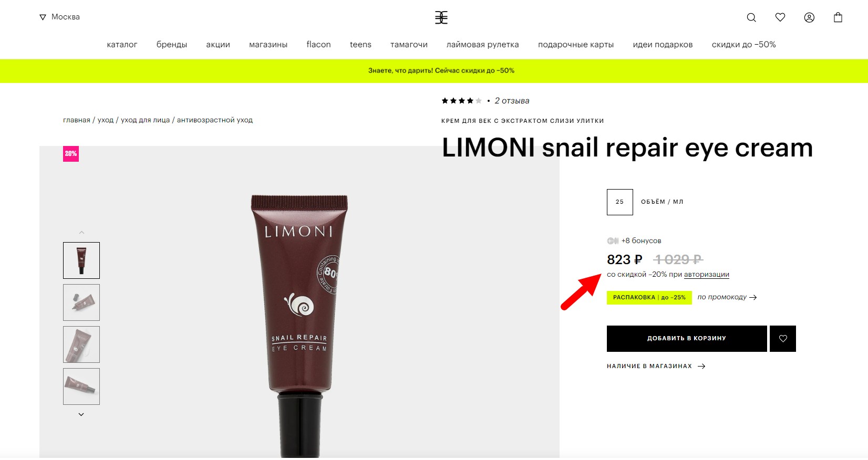Select the 25 ml volume option
868x460 pixels.
[x=620, y=202]
